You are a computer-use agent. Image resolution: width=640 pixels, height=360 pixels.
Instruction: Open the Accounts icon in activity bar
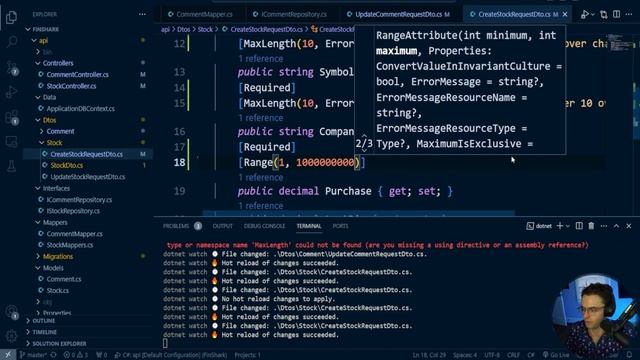tap(11, 312)
